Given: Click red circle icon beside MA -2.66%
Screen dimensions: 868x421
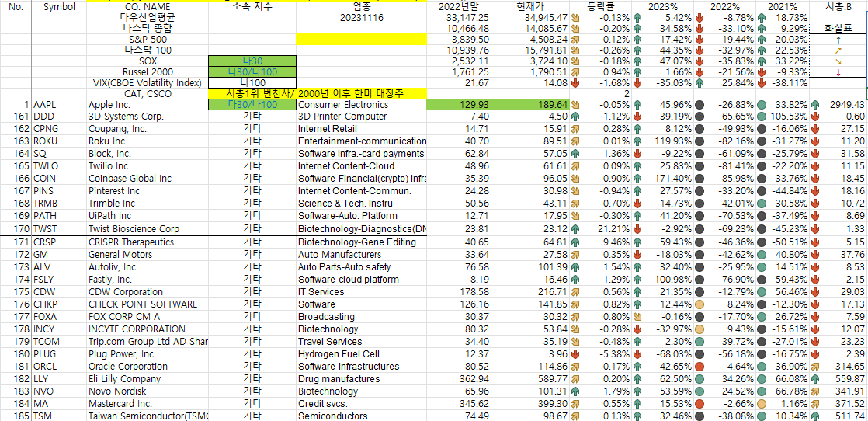Looking at the screenshot, I should [700, 404].
